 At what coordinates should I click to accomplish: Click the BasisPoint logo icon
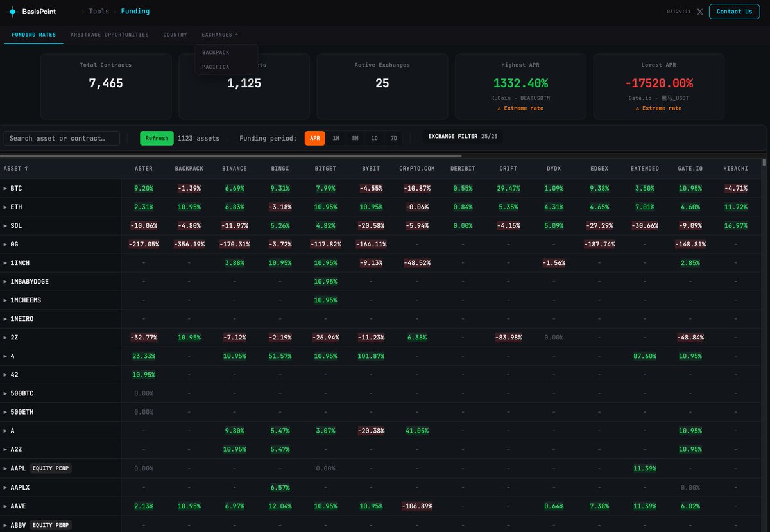click(12, 12)
